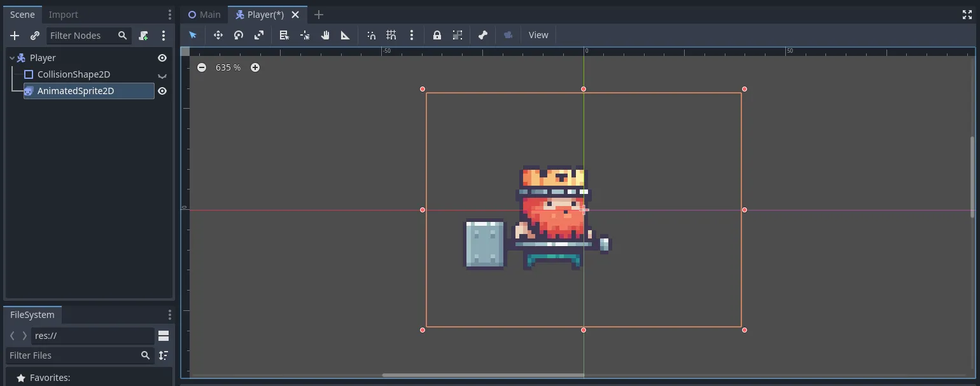Image resolution: width=980 pixels, height=386 pixels.
Task: Choose the list select tool
Action: tap(284, 35)
